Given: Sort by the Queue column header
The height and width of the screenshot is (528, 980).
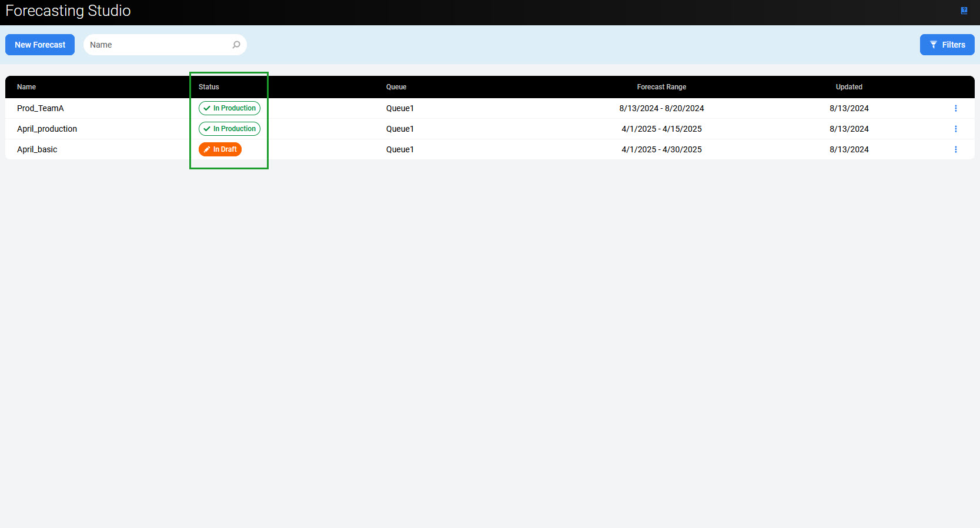Looking at the screenshot, I should point(396,87).
